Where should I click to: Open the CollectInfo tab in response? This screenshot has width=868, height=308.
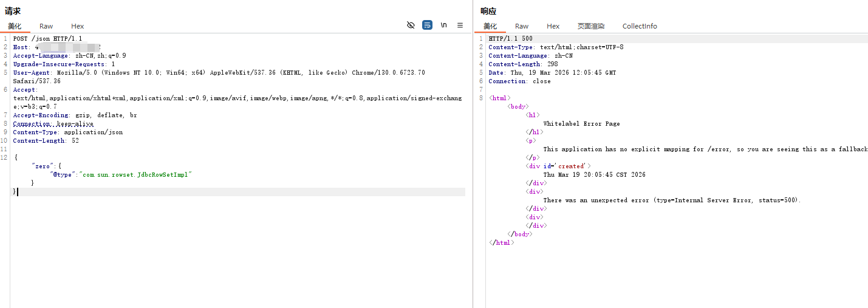(640, 26)
